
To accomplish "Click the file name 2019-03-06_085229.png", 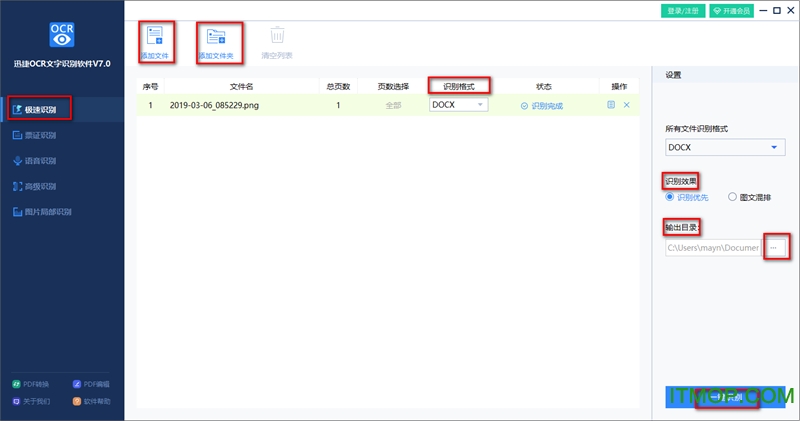I will tap(214, 105).
